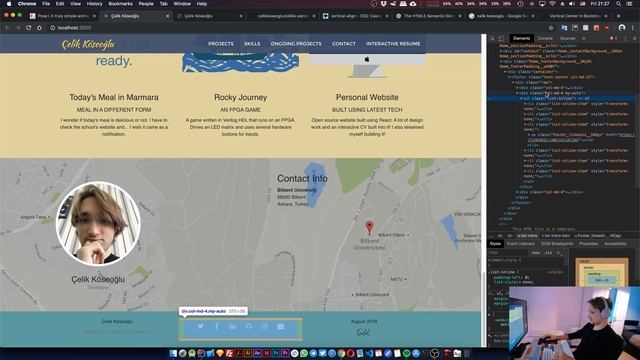Toggle the :hov element state button
Viewport: 640px width, 360px height.
click(x=536, y=253)
